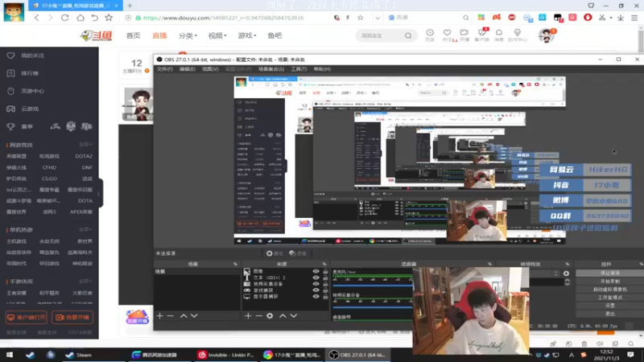The image size is (644, 362).
Task: Open Steam from Windows taskbar
Action: point(79,355)
